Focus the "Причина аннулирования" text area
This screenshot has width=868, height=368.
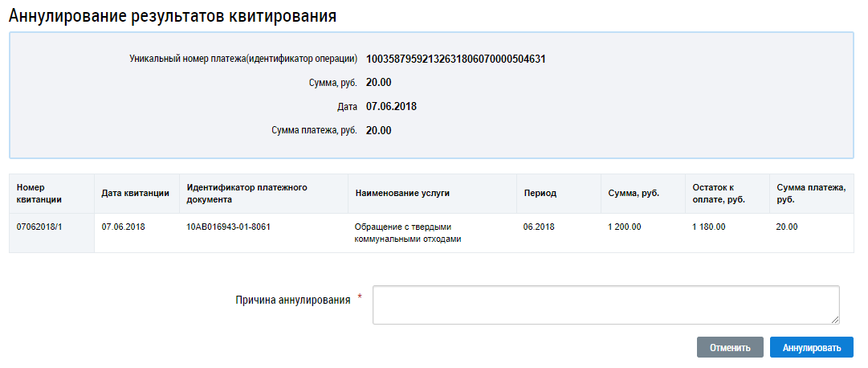(605, 305)
